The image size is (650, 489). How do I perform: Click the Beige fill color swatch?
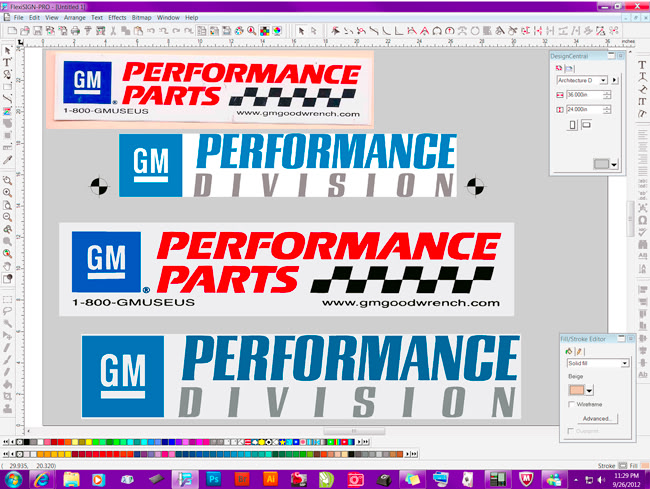tap(576, 390)
